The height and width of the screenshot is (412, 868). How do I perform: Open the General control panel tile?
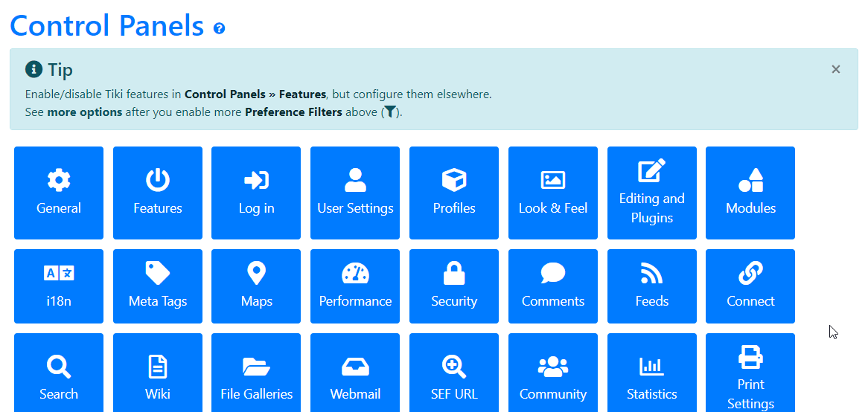click(x=59, y=193)
